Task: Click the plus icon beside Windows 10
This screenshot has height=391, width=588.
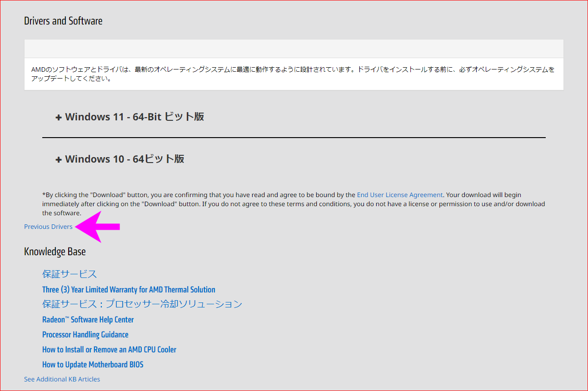Action: [x=58, y=160]
